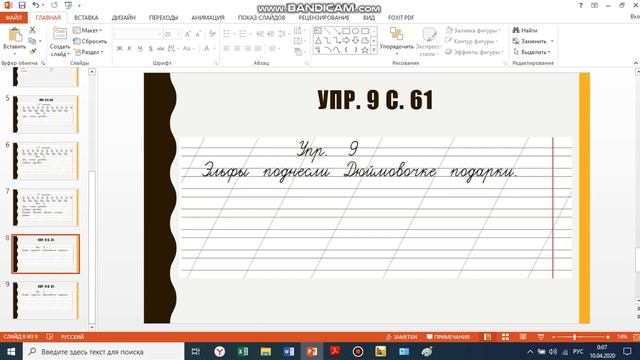Open Excel from the taskbar

[243, 351]
